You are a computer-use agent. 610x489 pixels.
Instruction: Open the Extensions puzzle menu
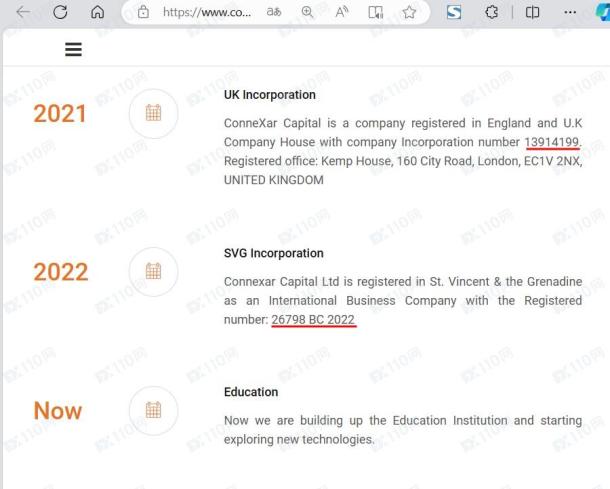point(491,12)
